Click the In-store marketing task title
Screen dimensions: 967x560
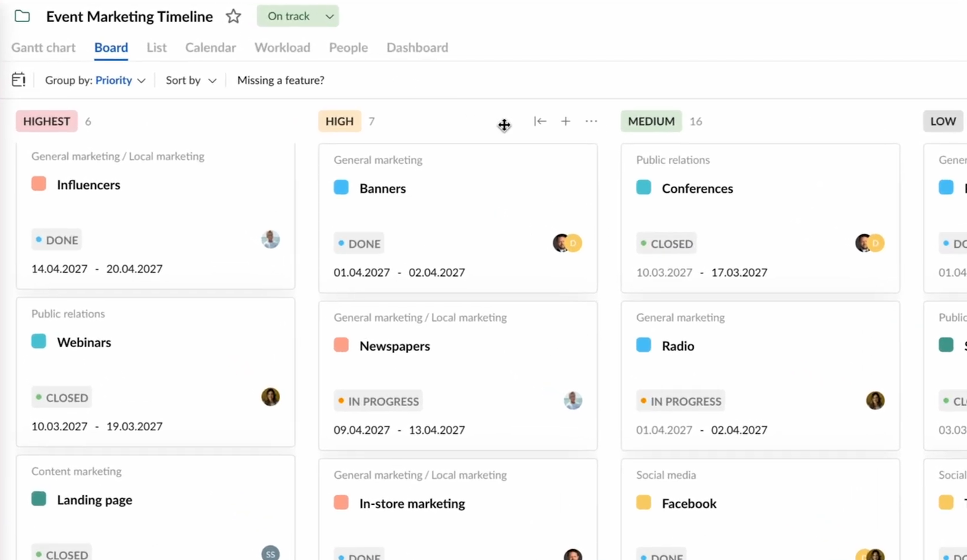click(412, 503)
